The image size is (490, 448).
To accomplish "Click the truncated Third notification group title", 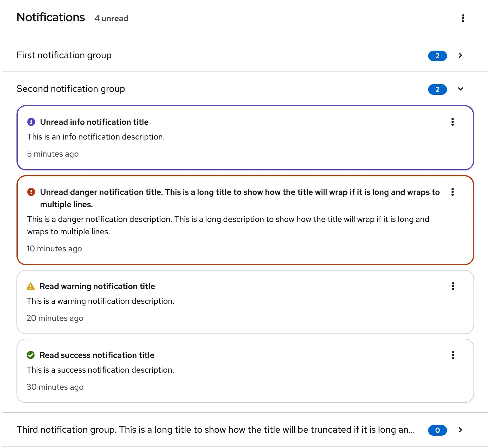I will tap(216, 430).
